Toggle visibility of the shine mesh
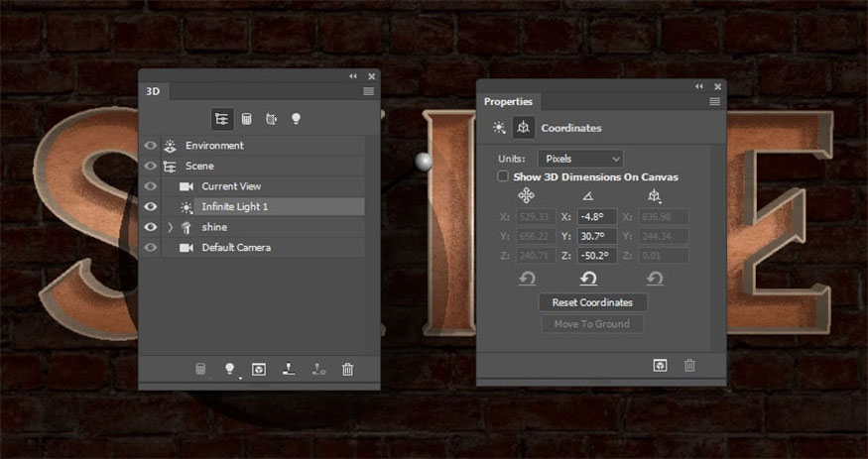Screen dimensions: 868x459 151,227
